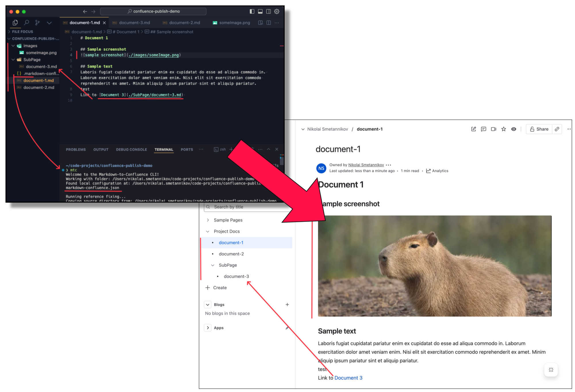Toggle the watch eye icon on the page
575x392 pixels.
tap(514, 129)
